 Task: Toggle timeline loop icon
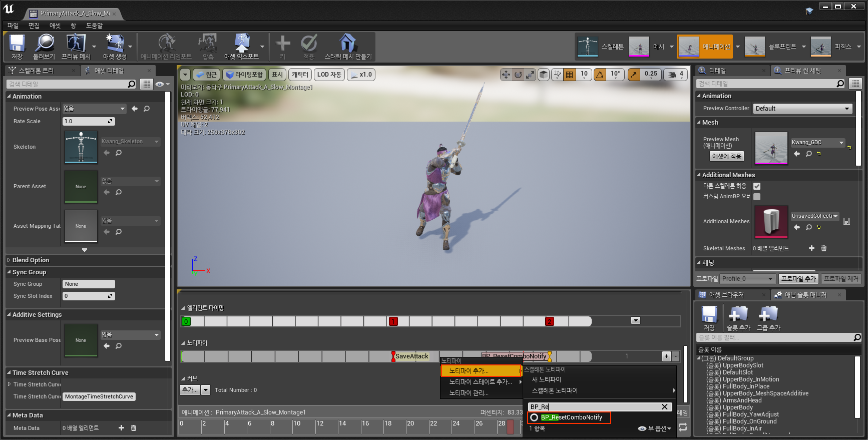coord(683,427)
